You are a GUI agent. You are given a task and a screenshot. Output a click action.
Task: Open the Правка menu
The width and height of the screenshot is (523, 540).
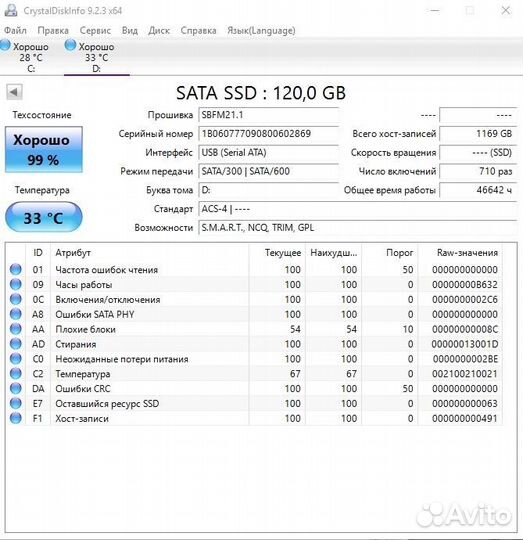coord(53,31)
